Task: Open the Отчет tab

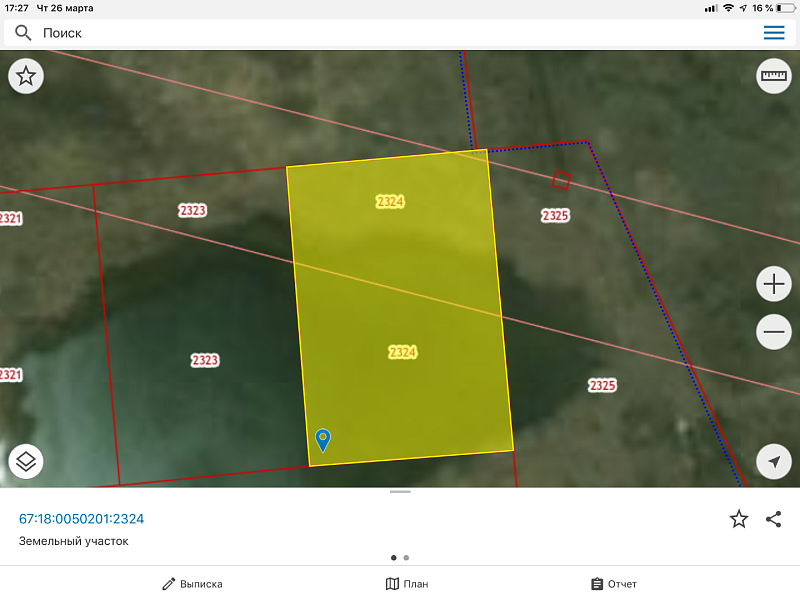Action: tap(613, 584)
